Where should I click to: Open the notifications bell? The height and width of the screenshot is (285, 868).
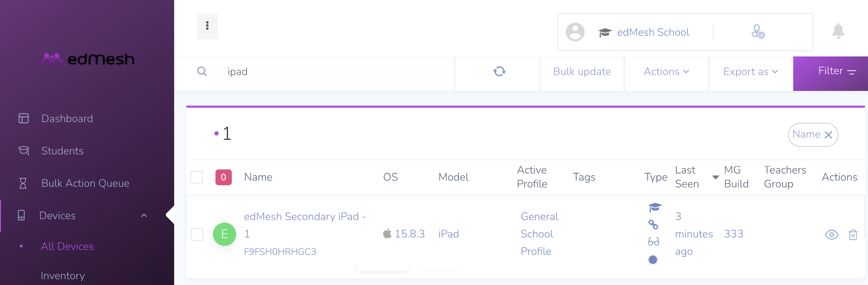[x=838, y=31]
